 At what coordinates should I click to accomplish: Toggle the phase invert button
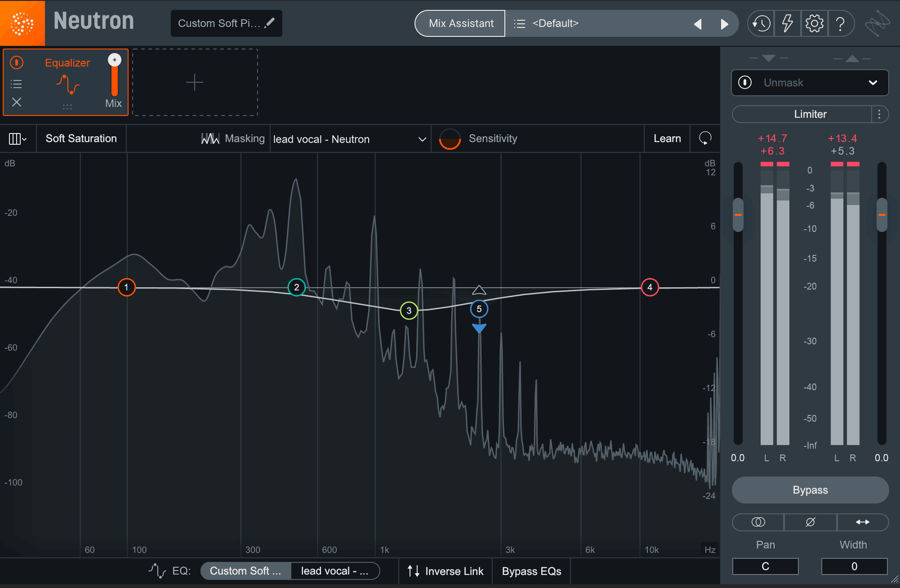click(810, 522)
